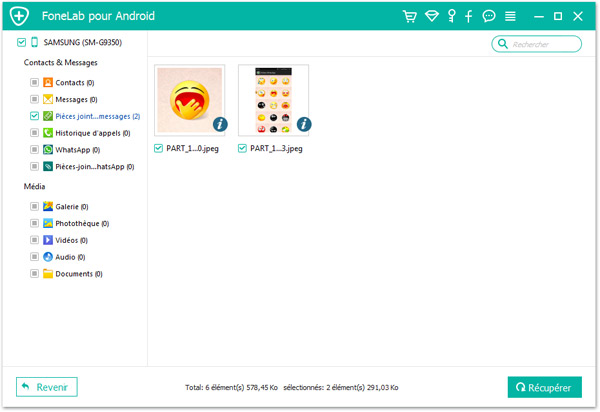Click info icon on second image thumbnail
Screen dimensions: 600x412
pyautogui.click(x=303, y=124)
